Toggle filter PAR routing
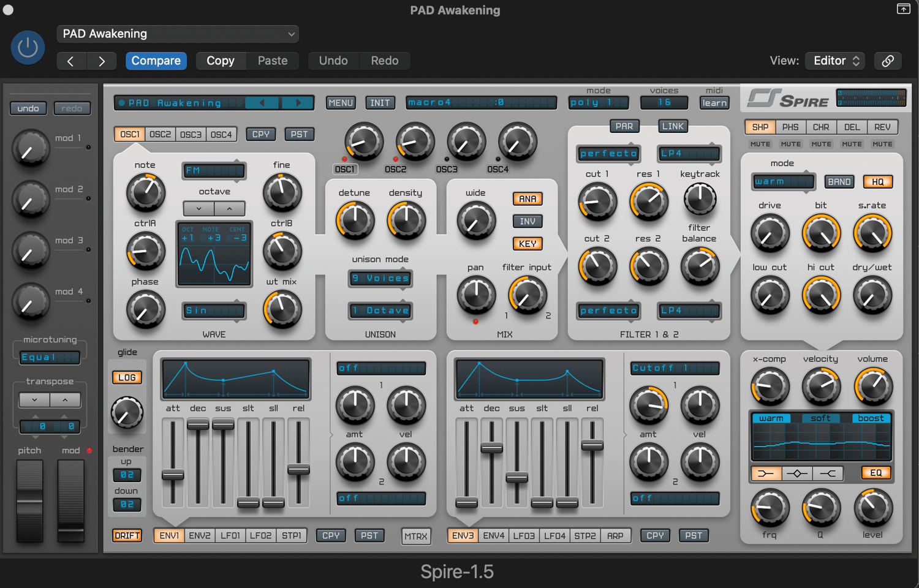Screen dimensions: 919x588 pos(624,126)
